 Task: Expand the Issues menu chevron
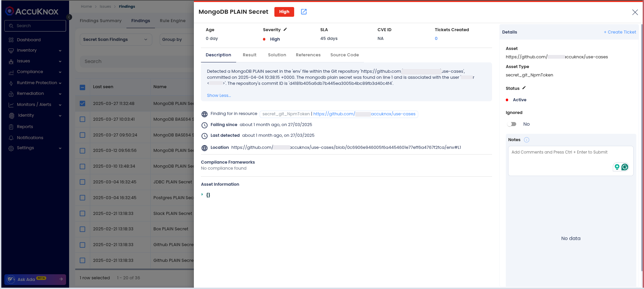pyautogui.click(x=60, y=61)
